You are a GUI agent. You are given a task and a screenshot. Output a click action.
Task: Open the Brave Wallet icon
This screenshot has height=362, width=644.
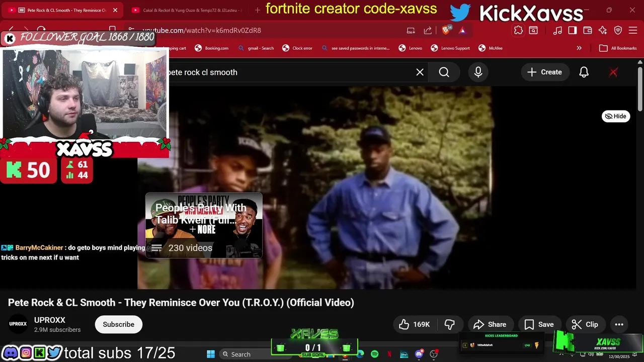[588, 30]
